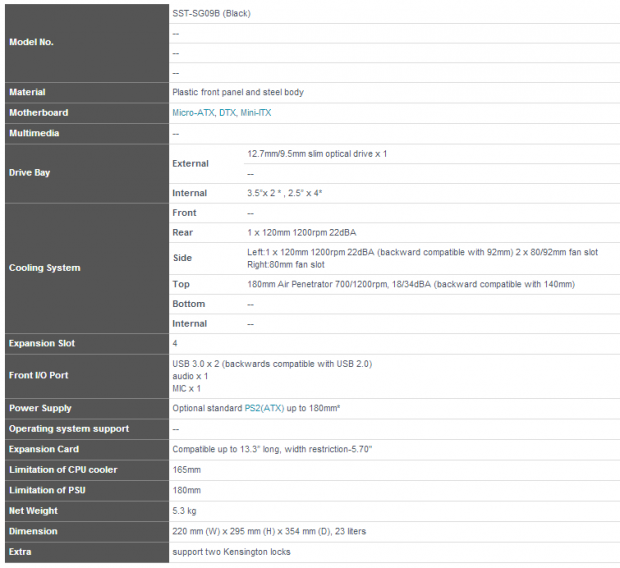Click the Rear fan sub-label

coord(182,232)
